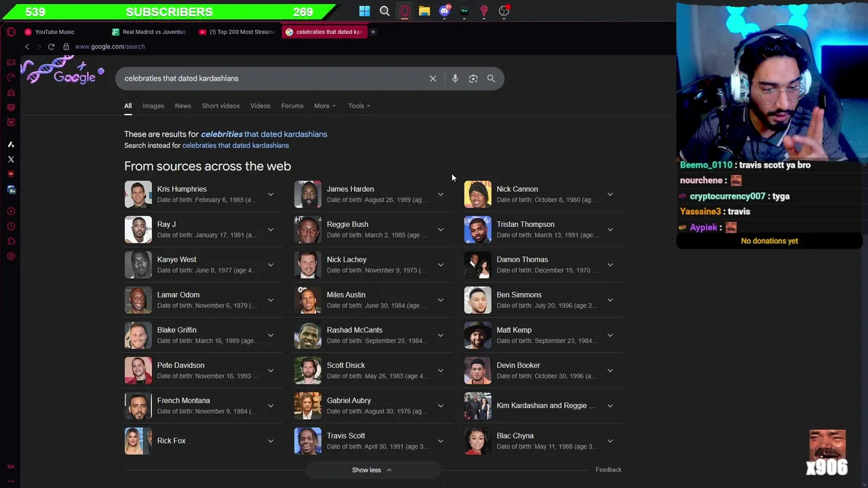Reload the current page
Image resolution: width=868 pixels, height=488 pixels.
point(51,47)
